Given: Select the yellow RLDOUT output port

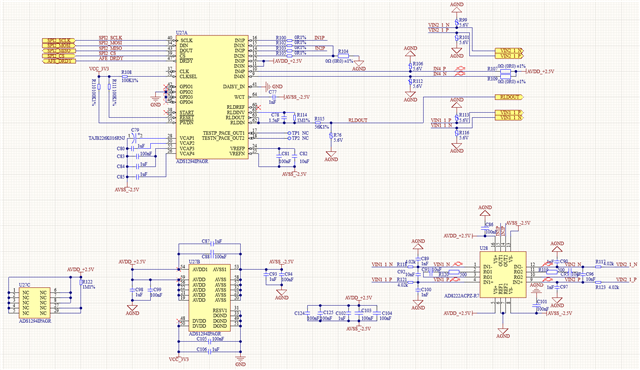Looking at the screenshot, I should [509, 97].
